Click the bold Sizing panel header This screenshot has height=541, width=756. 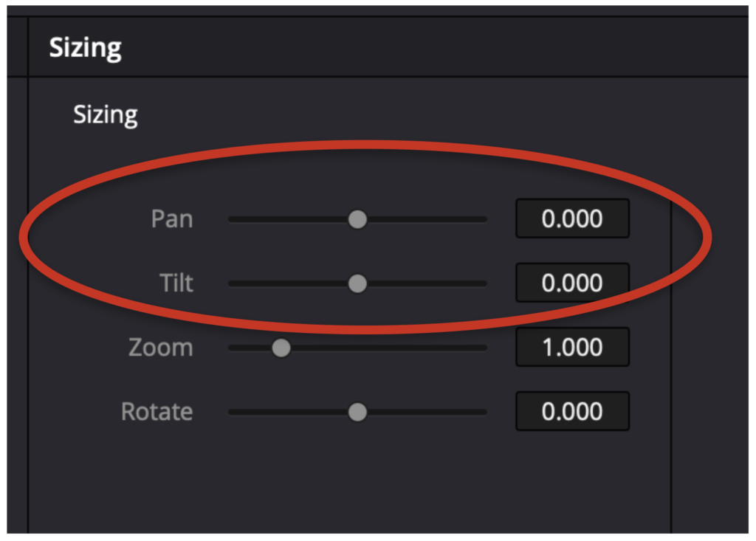(x=86, y=48)
